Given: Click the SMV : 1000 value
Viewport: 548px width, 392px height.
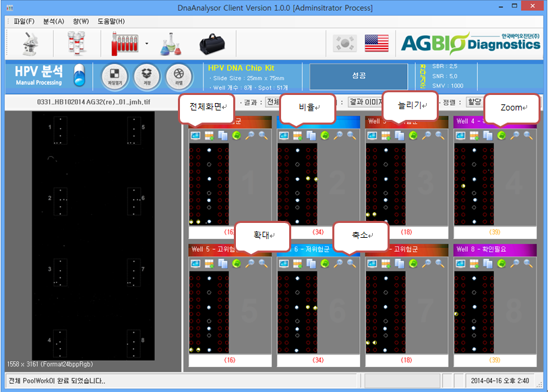Looking at the screenshot, I should pyautogui.click(x=448, y=86).
